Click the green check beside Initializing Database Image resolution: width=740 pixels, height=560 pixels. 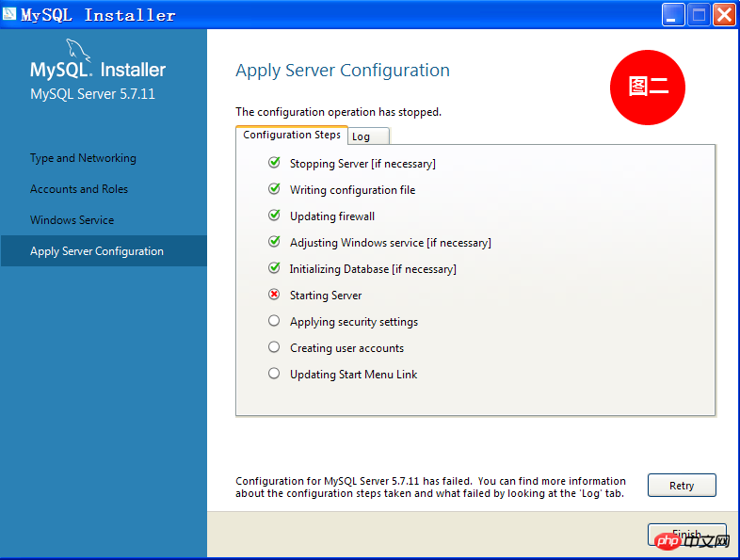coord(274,268)
